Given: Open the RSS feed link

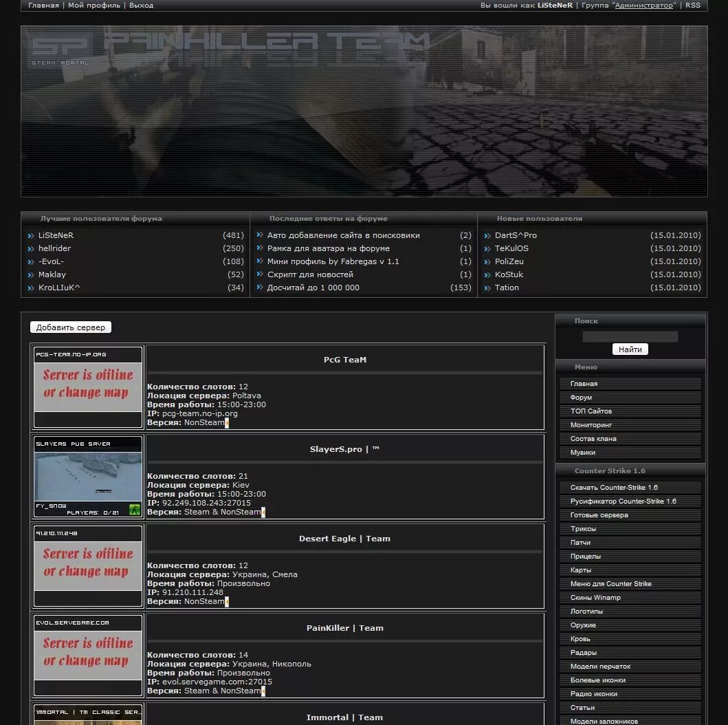Looking at the screenshot, I should click(x=693, y=5).
